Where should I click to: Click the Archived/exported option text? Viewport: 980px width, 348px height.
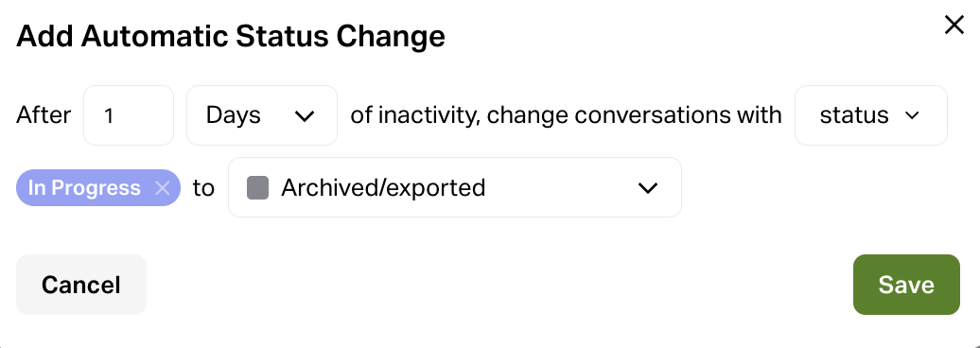[383, 187]
